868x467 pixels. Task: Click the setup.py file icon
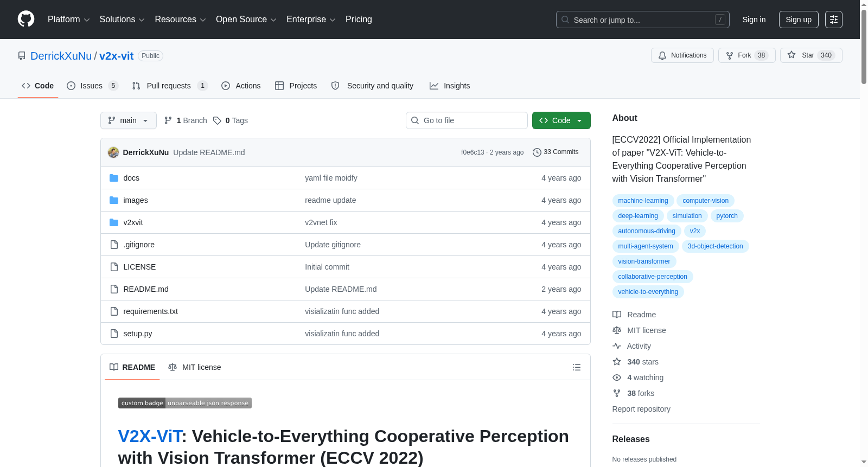tap(114, 334)
